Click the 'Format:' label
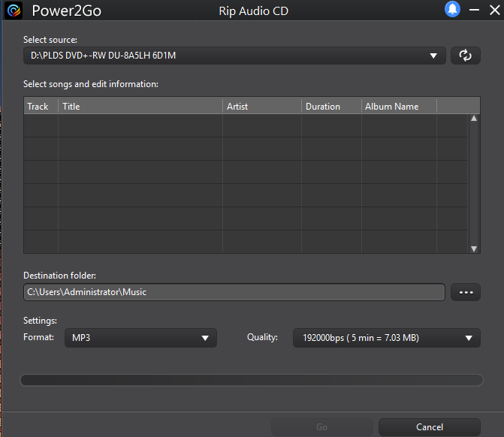This screenshot has width=504, height=437. click(x=38, y=337)
